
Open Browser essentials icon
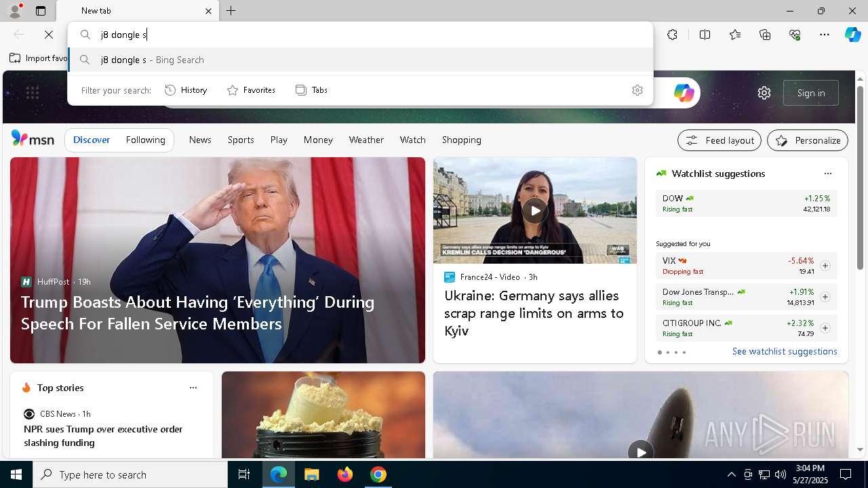click(795, 35)
